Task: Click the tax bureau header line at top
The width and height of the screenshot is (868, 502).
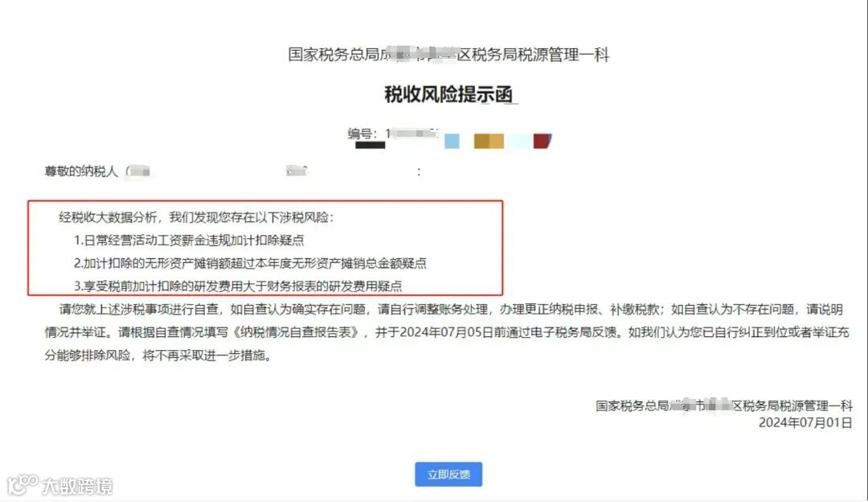Action: coord(448,54)
